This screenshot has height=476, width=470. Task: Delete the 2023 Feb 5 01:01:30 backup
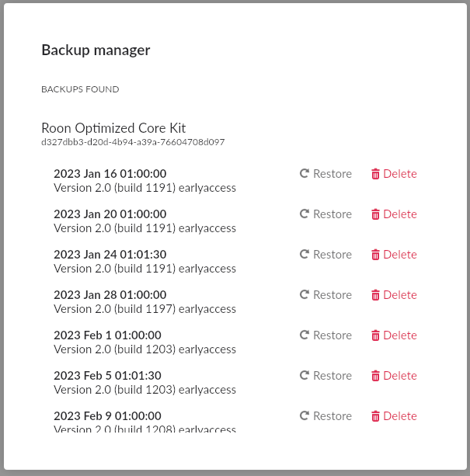394,376
